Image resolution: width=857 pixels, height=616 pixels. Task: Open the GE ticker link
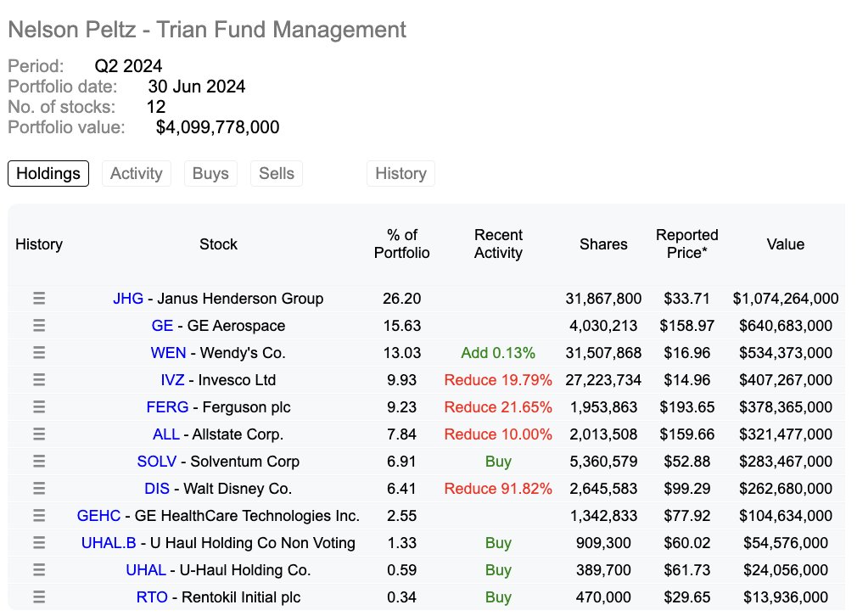(x=162, y=326)
